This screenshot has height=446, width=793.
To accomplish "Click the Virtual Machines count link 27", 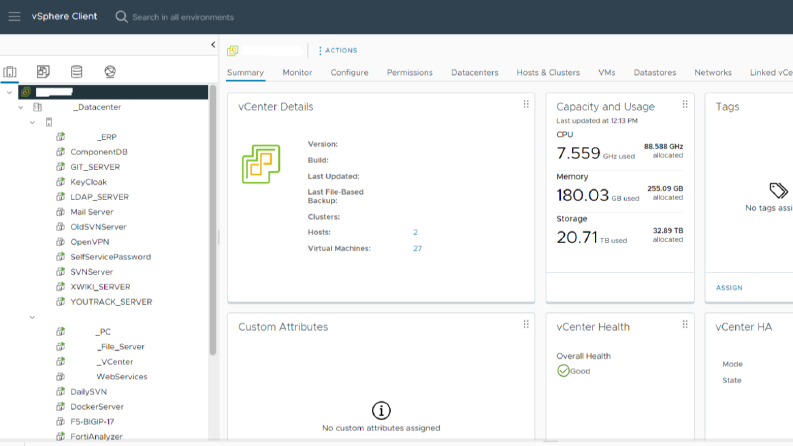I will pos(417,248).
